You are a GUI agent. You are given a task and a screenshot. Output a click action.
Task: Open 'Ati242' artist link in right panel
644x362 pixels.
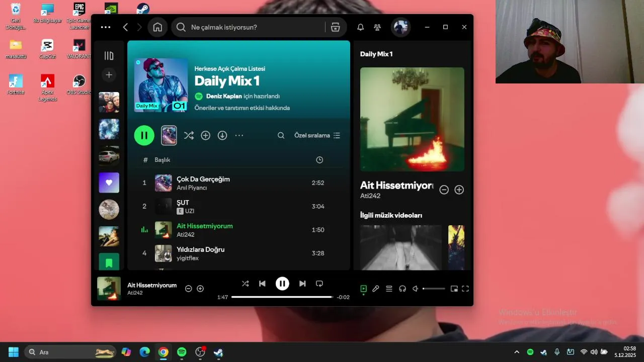(370, 196)
